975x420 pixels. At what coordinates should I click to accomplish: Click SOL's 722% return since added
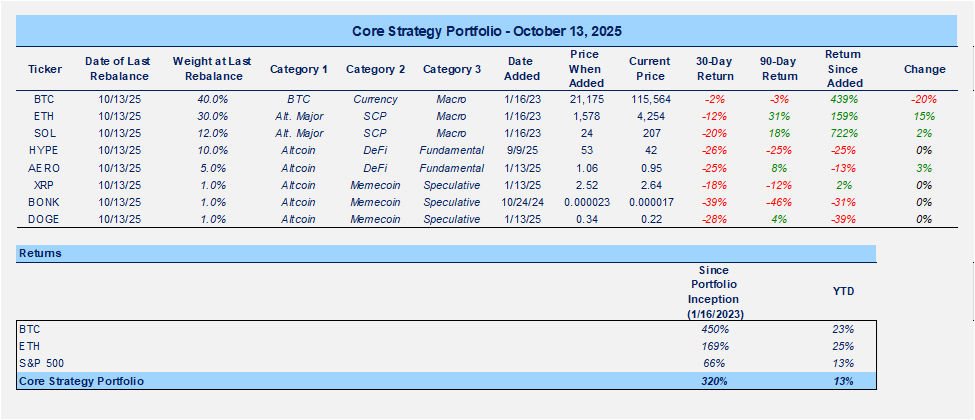click(843, 133)
